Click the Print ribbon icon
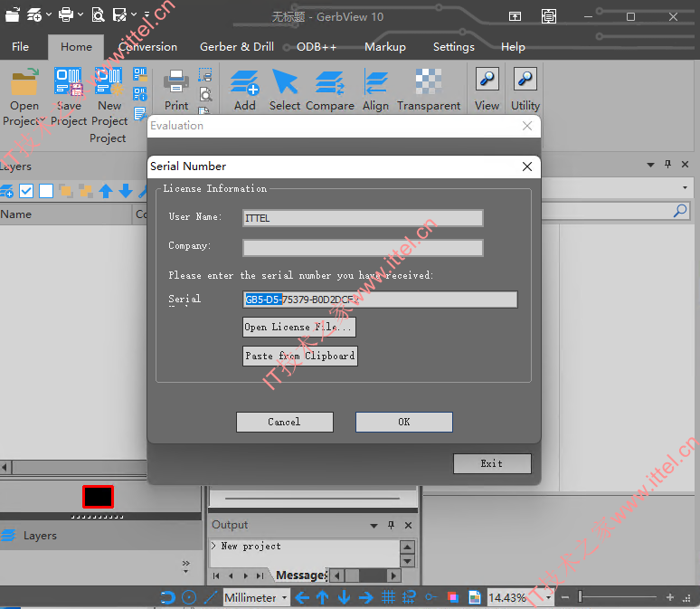700x609 pixels. [x=176, y=81]
